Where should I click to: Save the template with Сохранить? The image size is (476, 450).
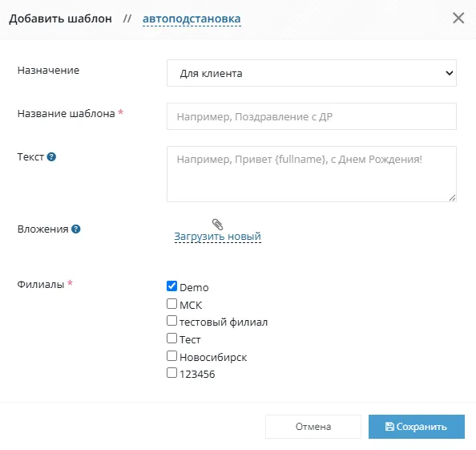coord(417,427)
